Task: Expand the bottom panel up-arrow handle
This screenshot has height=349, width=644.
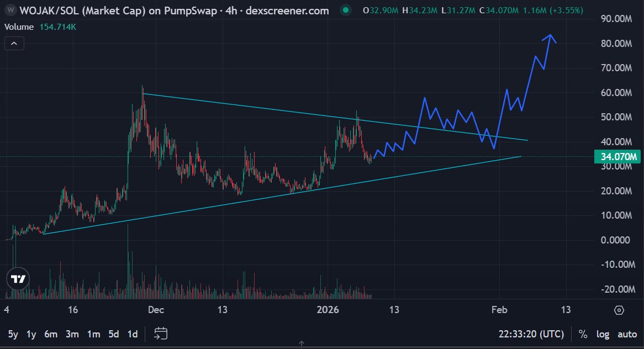Action: [x=302, y=343]
